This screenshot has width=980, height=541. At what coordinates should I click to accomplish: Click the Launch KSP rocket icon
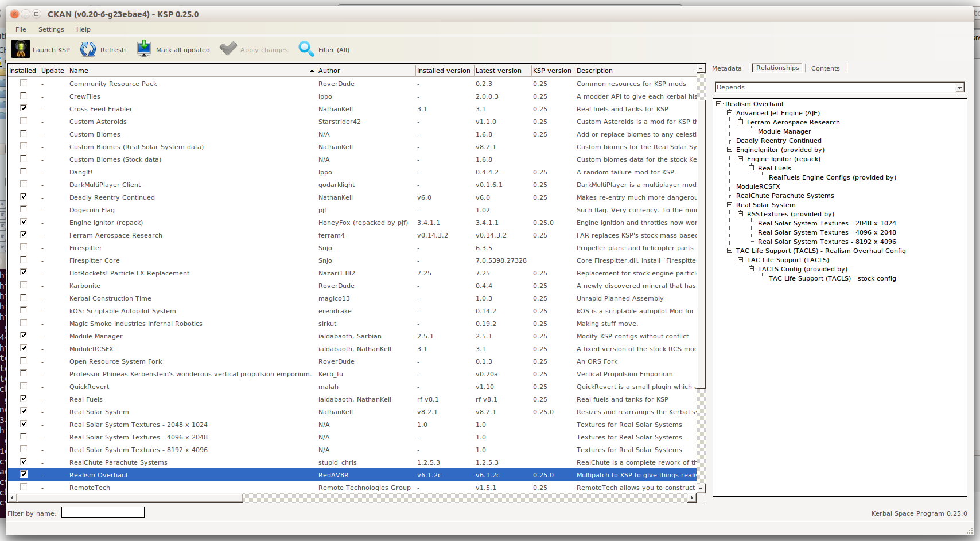click(x=21, y=49)
